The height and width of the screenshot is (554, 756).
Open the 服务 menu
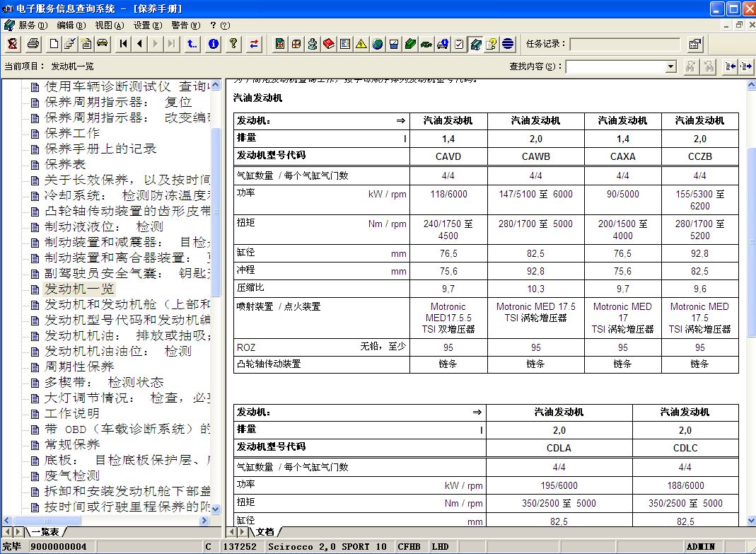(32, 25)
